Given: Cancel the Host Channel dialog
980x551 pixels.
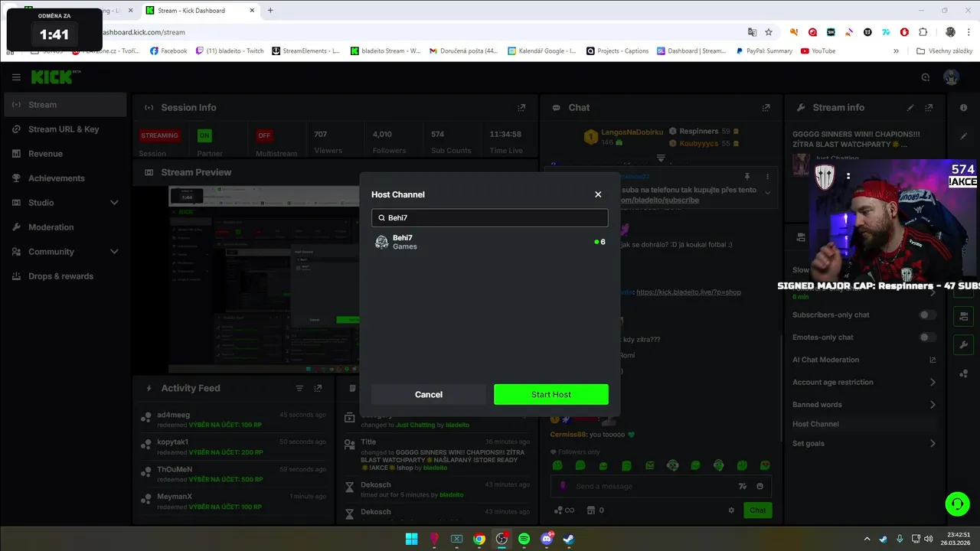Looking at the screenshot, I should (429, 394).
